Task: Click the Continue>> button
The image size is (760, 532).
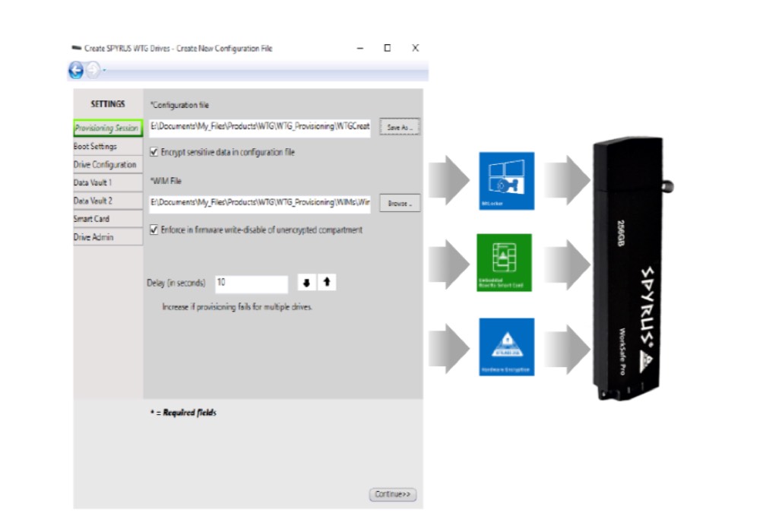Action: coord(393,494)
